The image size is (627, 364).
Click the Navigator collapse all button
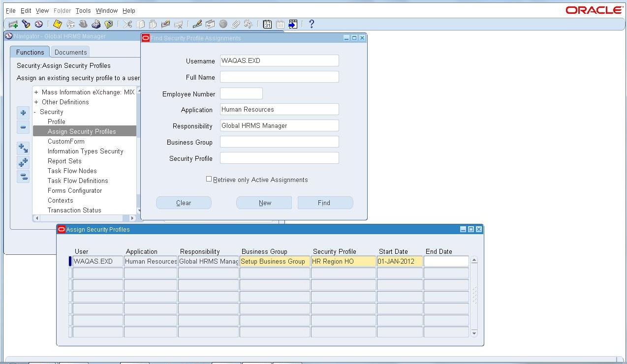coord(23,177)
